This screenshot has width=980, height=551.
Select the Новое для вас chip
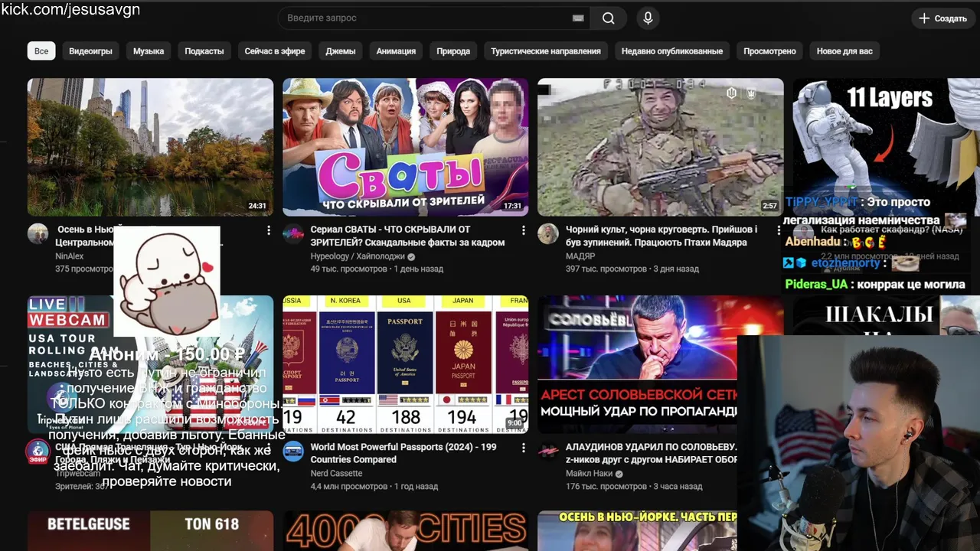[844, 51]
